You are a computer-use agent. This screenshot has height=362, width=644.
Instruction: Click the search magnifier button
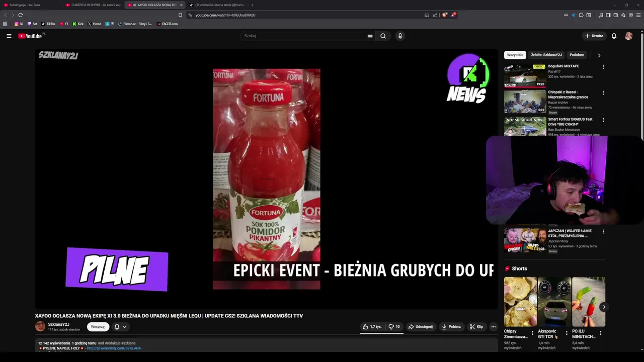(383, 36)
